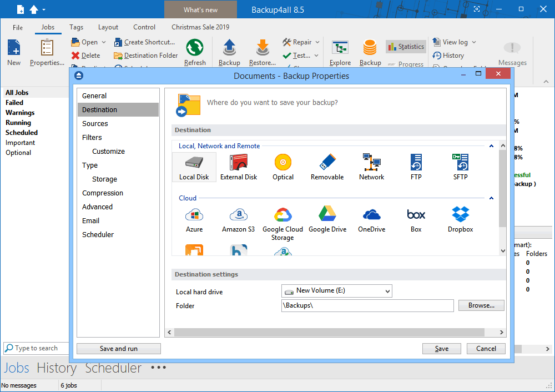The height and width of the screenshot is (392, 555).
Task: Open the File menu
Action: [18, 27]
